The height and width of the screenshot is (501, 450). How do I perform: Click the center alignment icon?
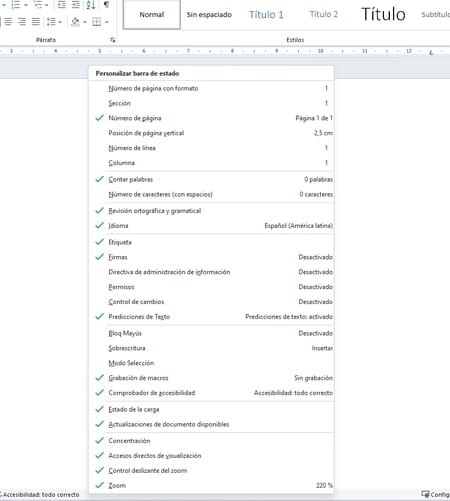point(8,22)
